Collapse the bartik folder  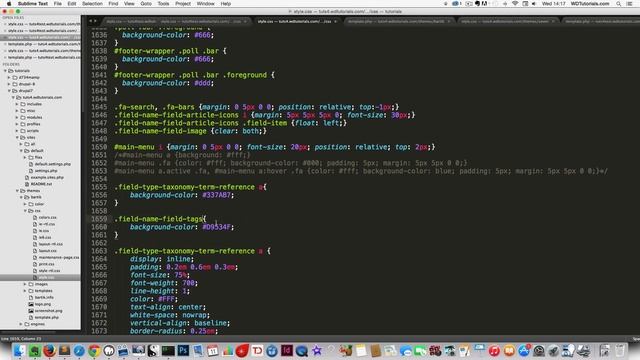(21, 197)
